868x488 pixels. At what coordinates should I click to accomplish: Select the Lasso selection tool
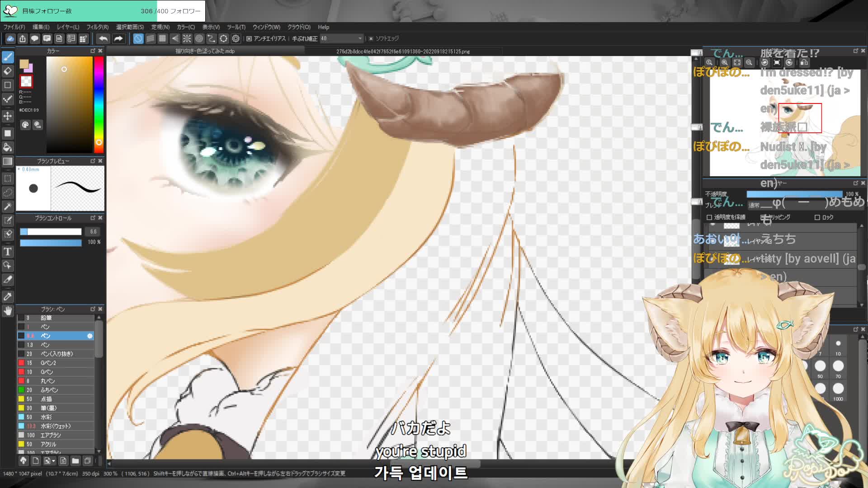8,192
